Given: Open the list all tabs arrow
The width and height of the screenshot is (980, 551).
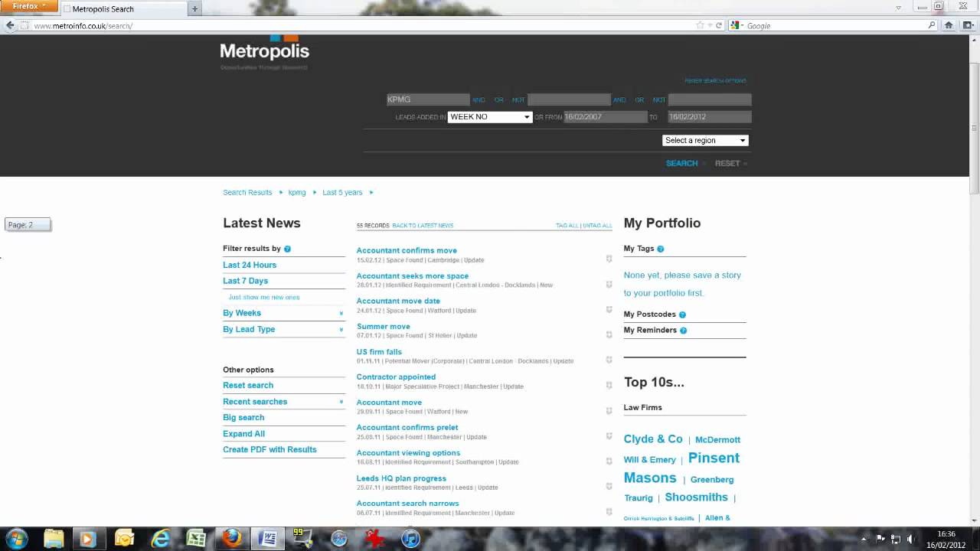Looking at the screenshot, I should (898, 8).
